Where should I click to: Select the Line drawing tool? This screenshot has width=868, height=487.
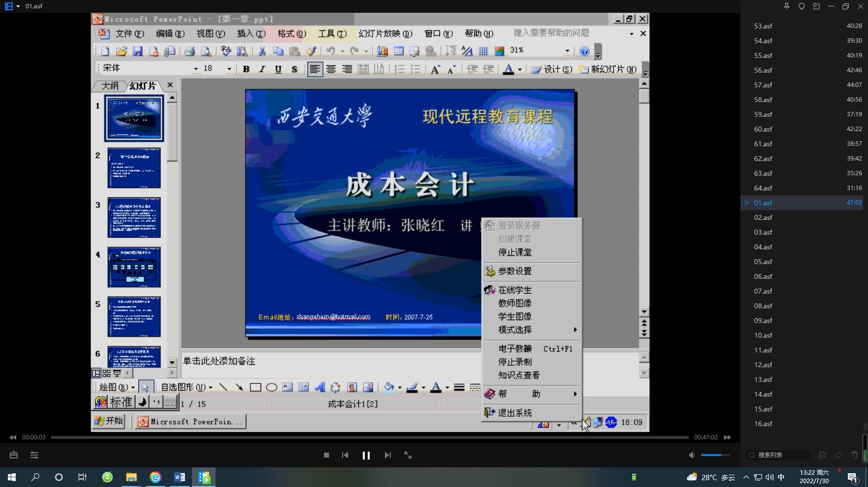223,387
